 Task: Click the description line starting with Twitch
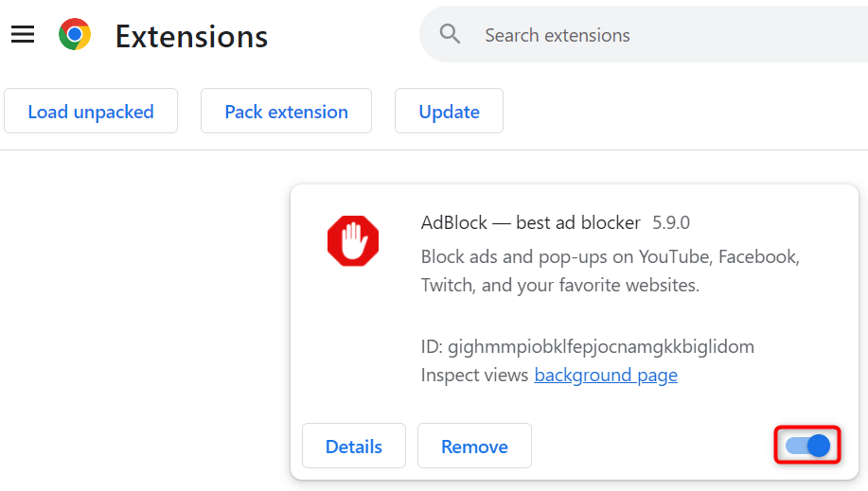(559, 285)
